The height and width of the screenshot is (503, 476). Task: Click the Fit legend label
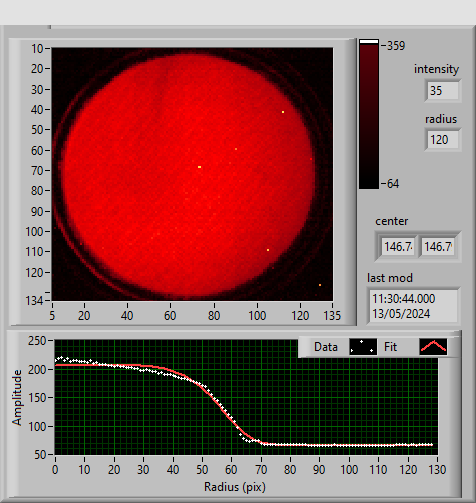point(390,347)
